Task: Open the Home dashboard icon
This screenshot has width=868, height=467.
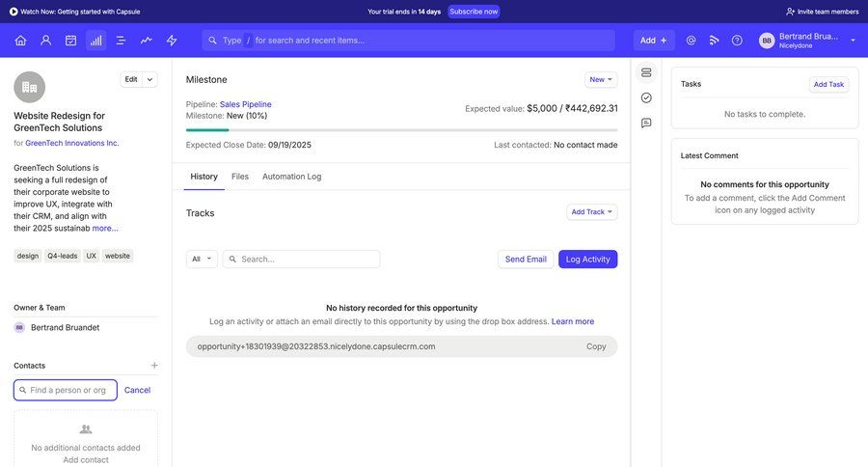Action: pos(20,41)
